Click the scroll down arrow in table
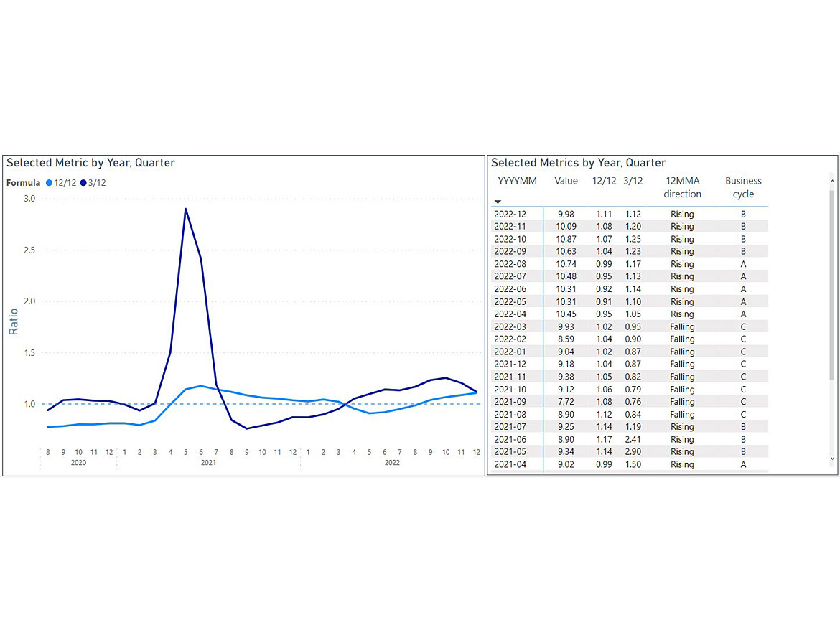 (x=832, y=458)
